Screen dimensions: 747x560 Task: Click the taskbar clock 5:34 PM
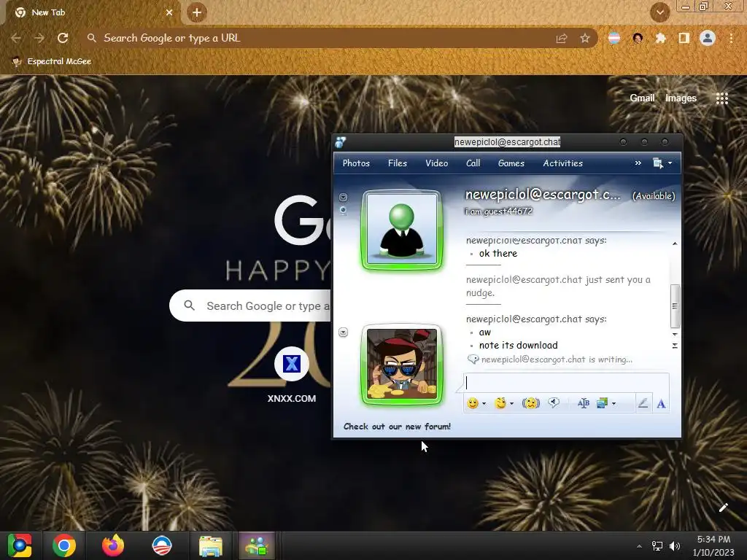point(713,539)
